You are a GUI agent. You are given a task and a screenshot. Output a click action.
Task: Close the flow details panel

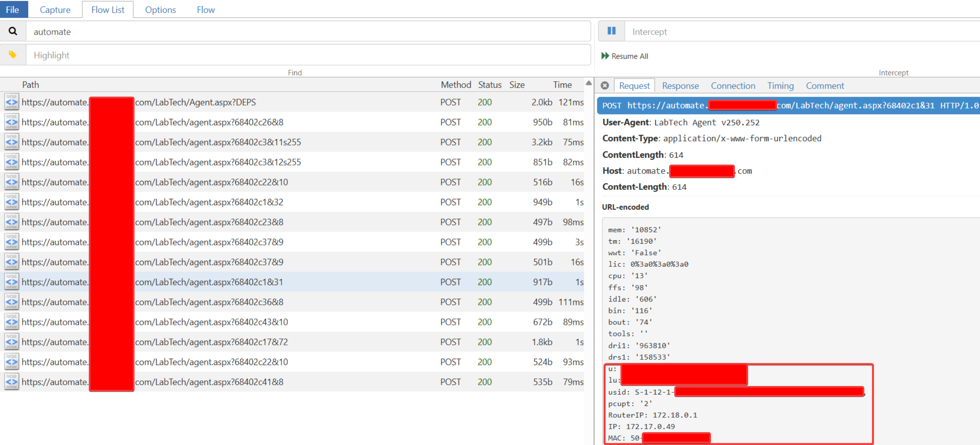[605, 85]
